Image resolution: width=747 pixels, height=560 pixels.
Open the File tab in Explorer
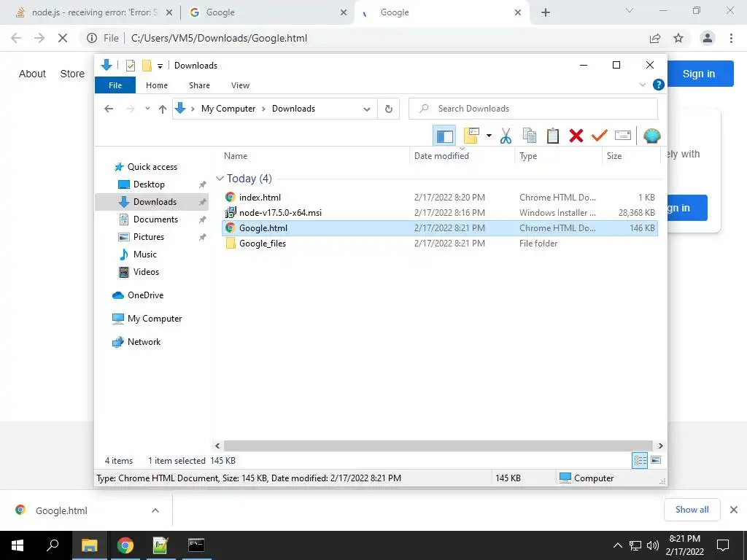coord(115,85)
